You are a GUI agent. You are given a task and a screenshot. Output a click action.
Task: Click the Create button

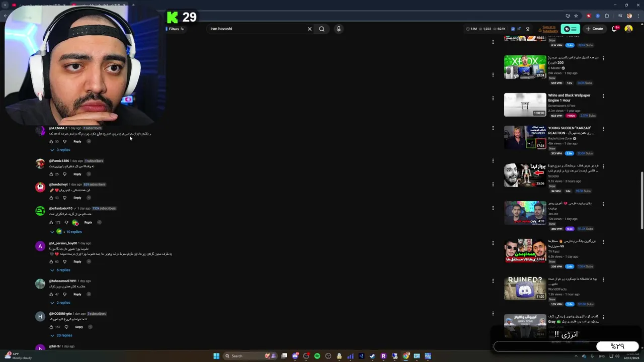pos(594,29)
